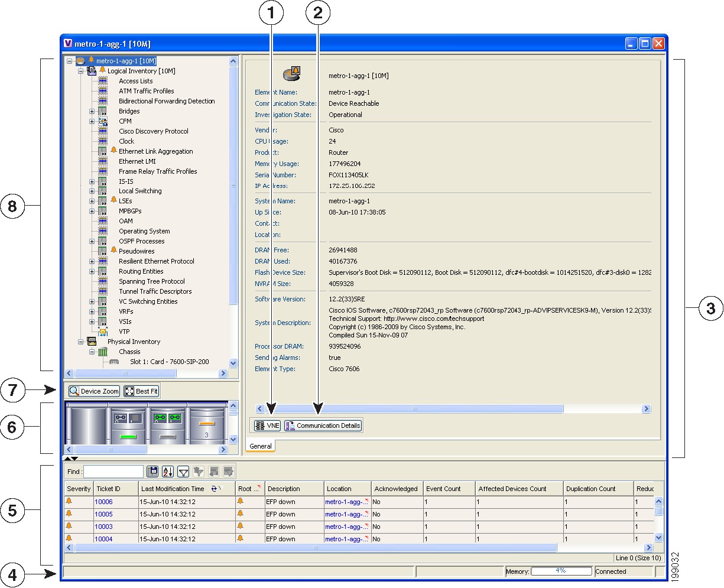
Task: Sort by Affected Devices Count column
Action: point(519,489)
